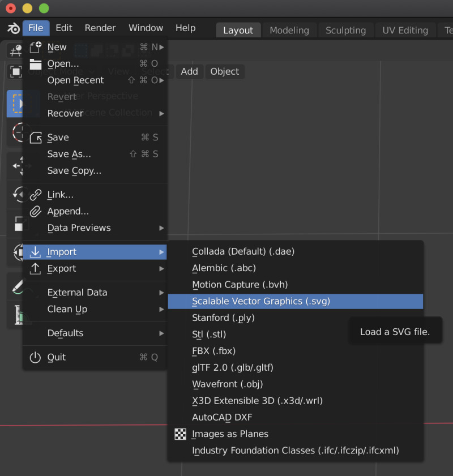This screenshot has height=476, width=453.
Task: Maximize window with green button
Action: [x=44, y=8]
